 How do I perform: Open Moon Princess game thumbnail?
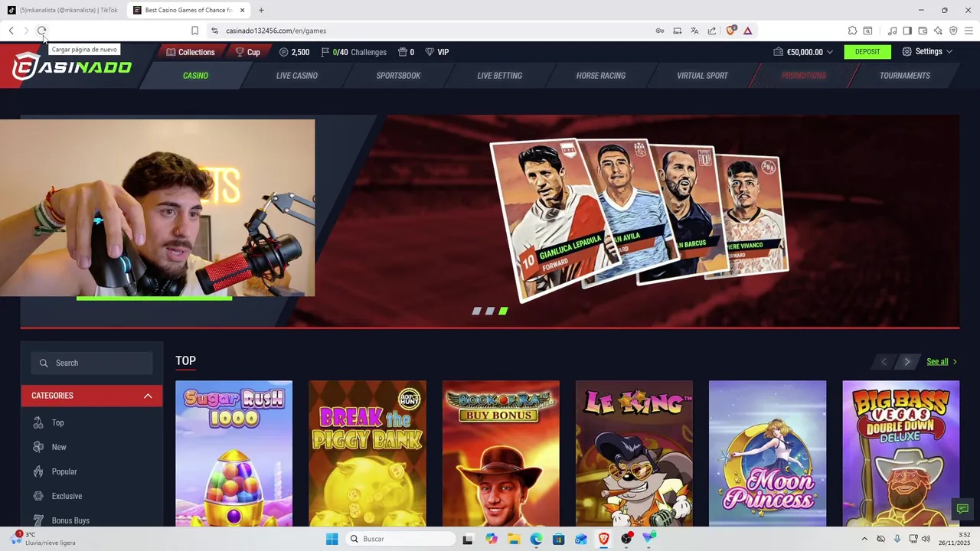click(x=767, y=454)
